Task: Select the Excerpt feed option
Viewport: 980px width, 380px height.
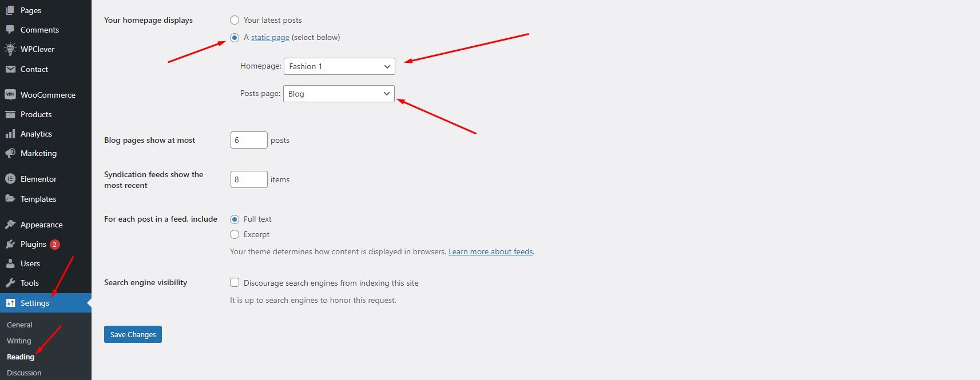Action: [235, 234]
